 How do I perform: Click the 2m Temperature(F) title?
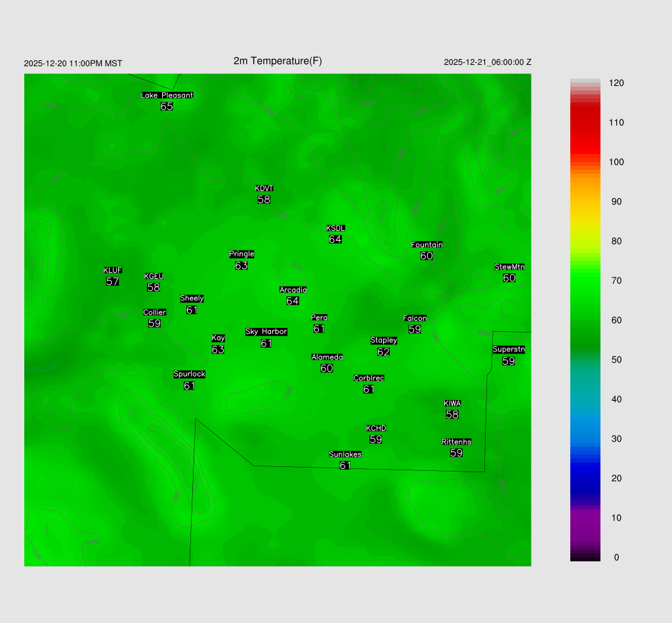click(x=278, y=61)
